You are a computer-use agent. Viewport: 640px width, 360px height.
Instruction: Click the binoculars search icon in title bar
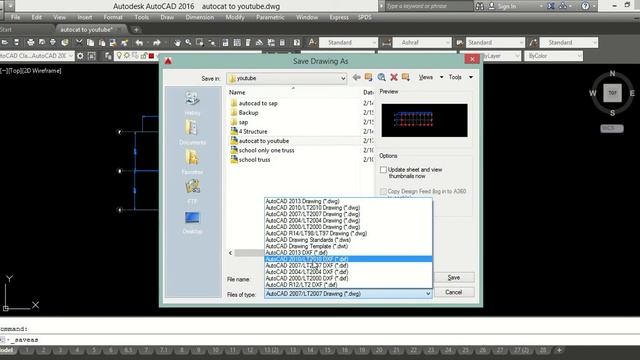(480, 6)
